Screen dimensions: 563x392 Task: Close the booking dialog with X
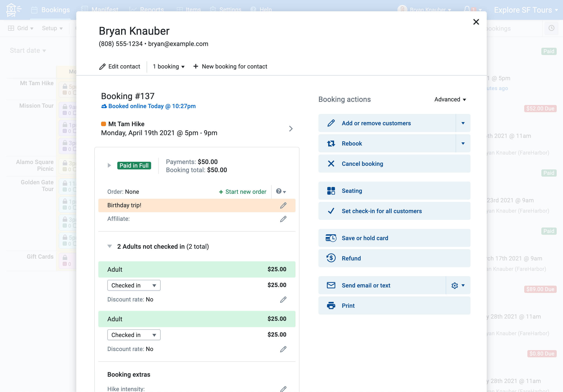[x=476, y=22]
